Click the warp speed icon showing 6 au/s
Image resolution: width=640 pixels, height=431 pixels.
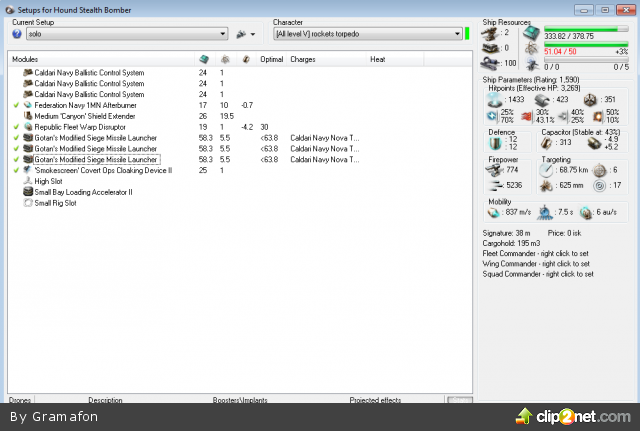click(586, 213)
